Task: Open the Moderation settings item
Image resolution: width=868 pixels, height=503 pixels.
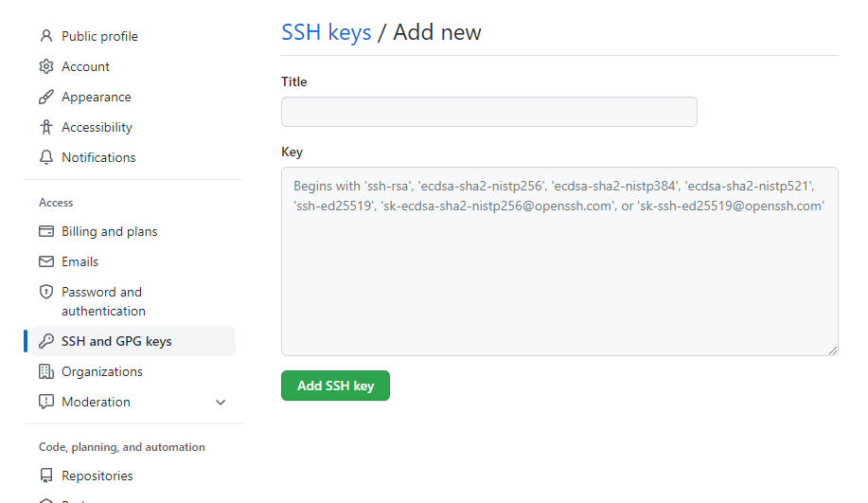Action: [96, 402]
